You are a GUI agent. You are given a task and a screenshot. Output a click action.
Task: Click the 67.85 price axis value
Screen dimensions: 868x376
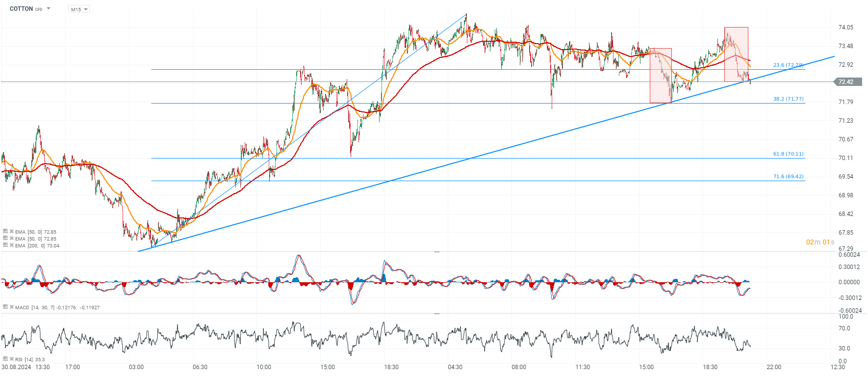coord(846,233)
